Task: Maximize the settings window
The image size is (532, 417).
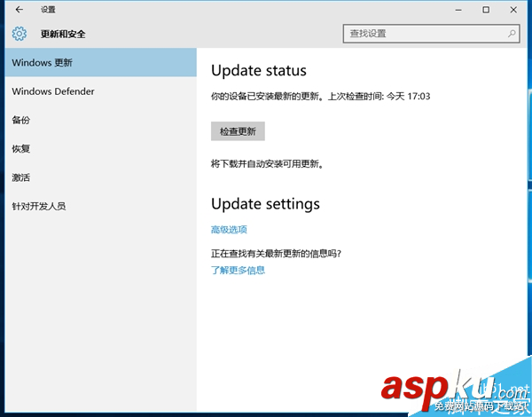Action: click(x=486, y=10)
